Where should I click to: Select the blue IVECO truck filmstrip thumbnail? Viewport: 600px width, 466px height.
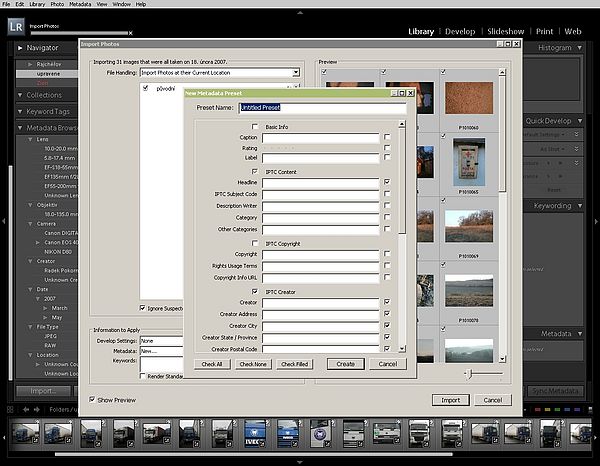[x=255, y=433]
